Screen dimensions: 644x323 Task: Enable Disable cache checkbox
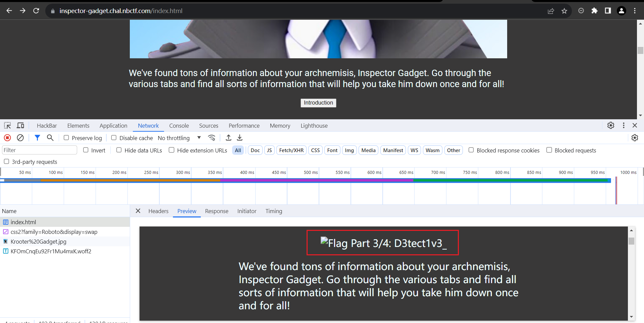(x=114, y=138)
